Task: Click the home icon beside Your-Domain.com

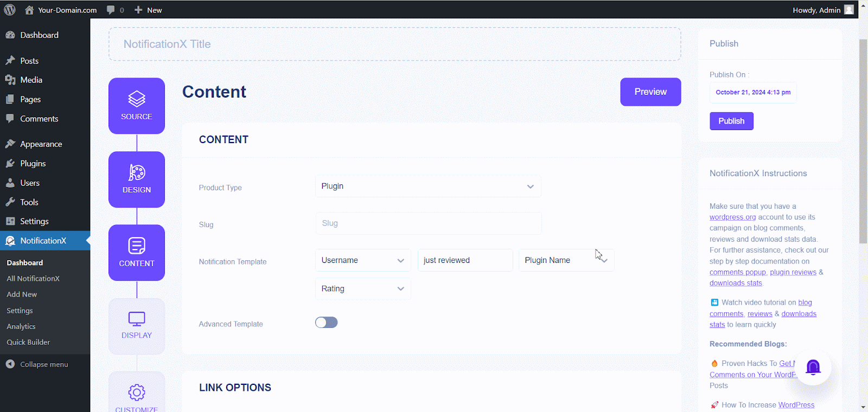Action: [29, 10]
